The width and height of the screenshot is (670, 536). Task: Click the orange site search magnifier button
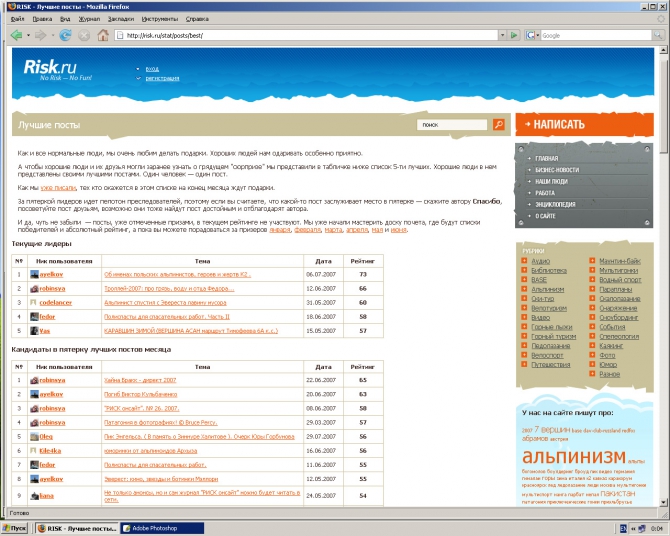[499, 124]
